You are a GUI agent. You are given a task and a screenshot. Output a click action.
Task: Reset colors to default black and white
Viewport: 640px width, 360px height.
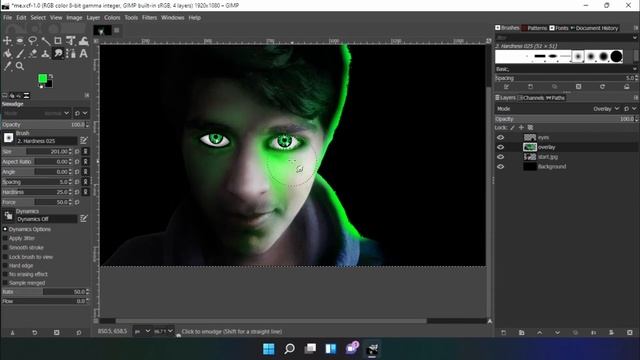tap(40, 86)
